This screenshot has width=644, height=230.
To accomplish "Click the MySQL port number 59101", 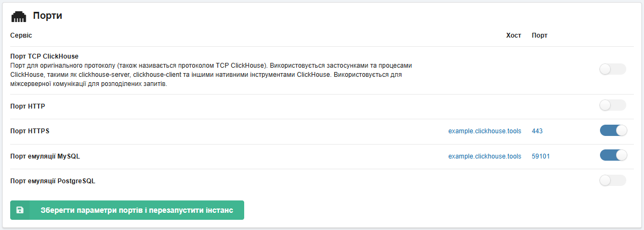I will click(x=540, y=156).
